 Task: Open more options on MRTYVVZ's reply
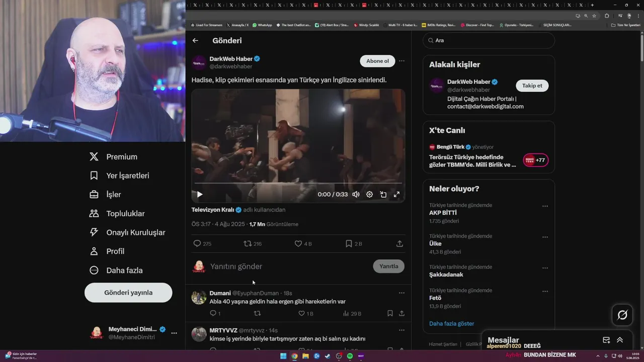coord(401,330)
